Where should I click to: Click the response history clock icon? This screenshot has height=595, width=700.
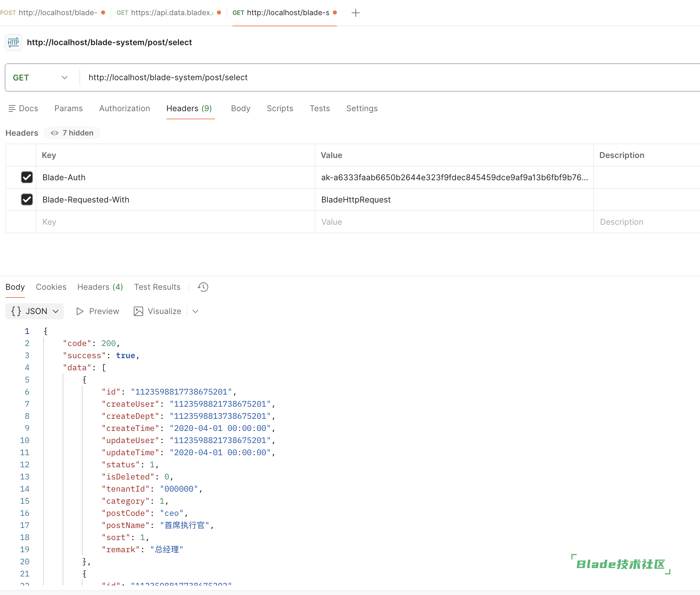(203, 287)
